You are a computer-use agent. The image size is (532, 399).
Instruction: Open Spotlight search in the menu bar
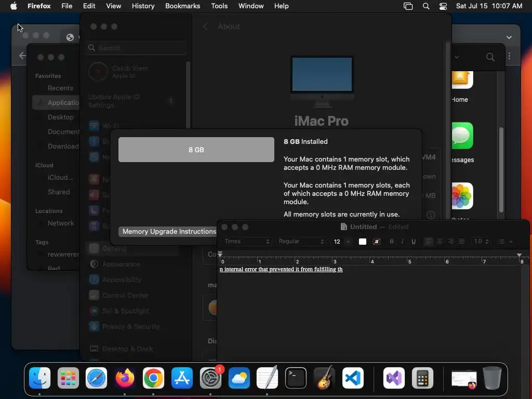(426, 6)
